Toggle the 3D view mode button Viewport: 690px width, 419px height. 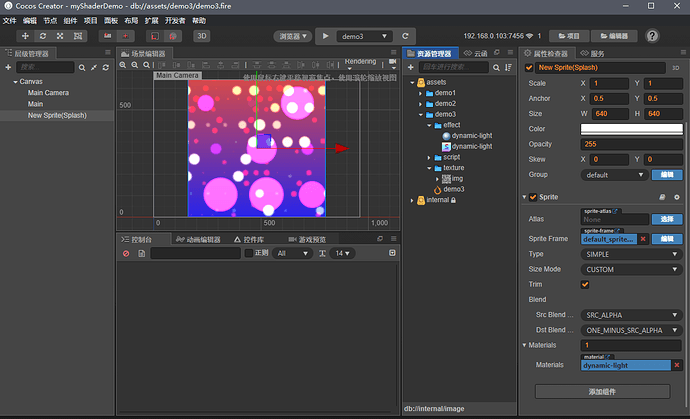(x=201, y=36)
